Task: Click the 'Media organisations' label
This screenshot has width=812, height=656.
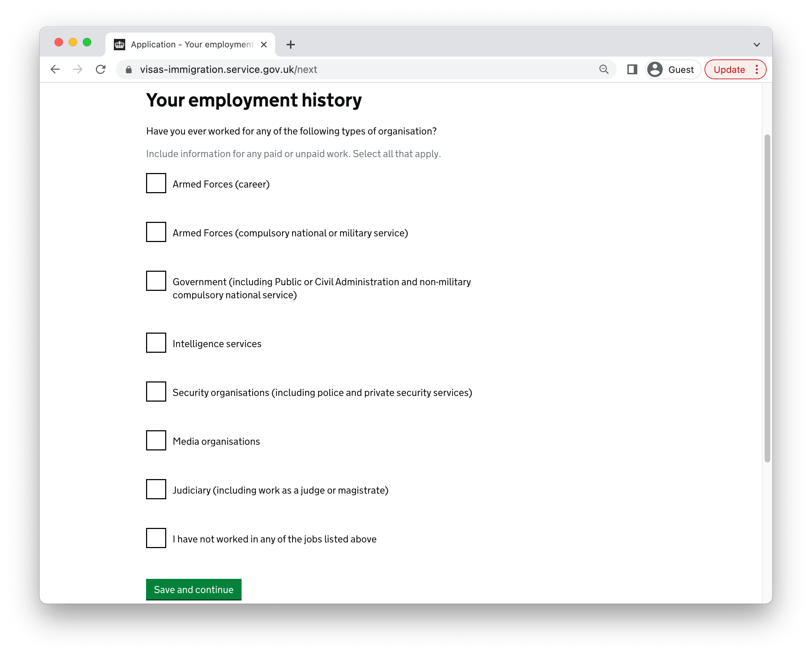Action: tap(216, 441)
